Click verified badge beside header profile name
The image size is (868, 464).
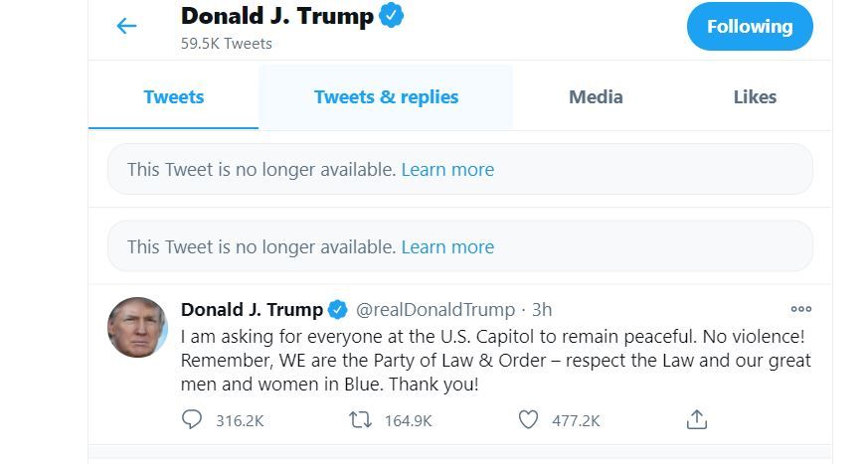[393, 16]
